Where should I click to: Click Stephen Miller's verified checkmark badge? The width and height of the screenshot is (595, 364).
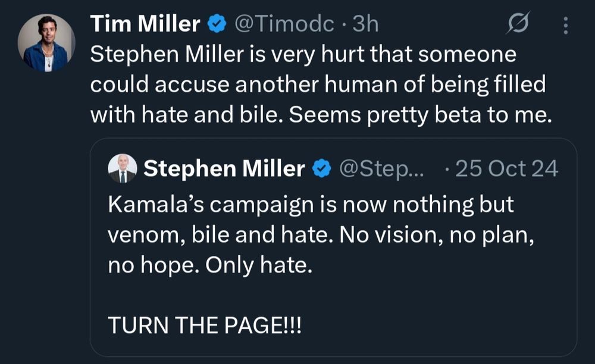tap(322, 168)
